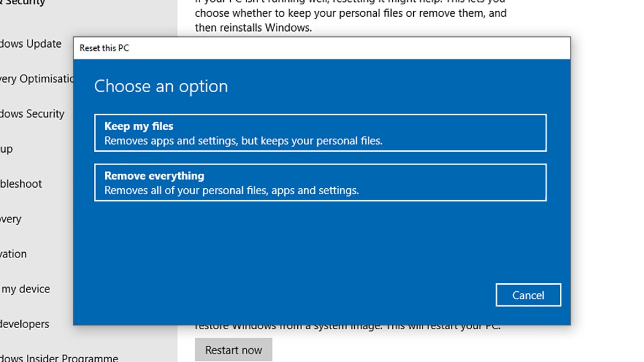
Task: Open Windows Insider Programme settings
Action: click(x=59, y=357)
